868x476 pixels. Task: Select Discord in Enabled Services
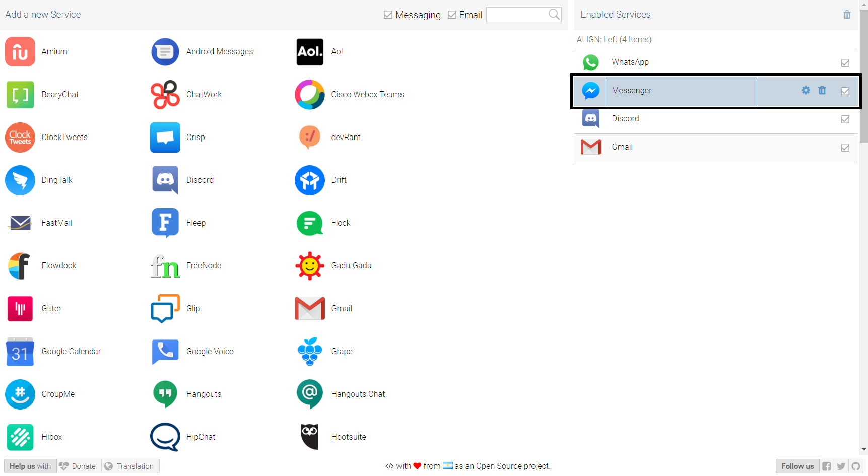716,119
